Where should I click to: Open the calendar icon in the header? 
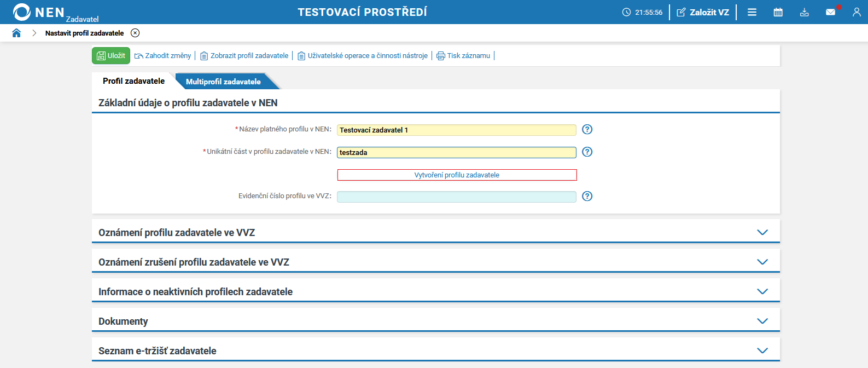778,12
